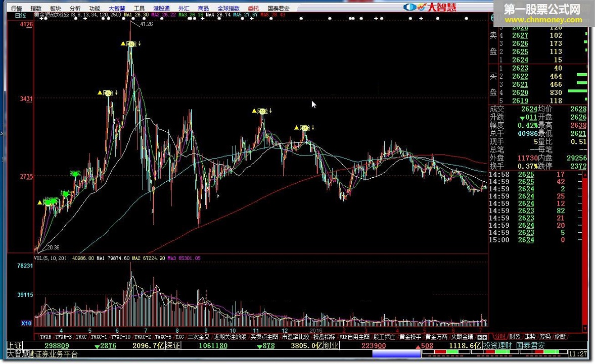Click the 20.36 low price label
Viewport: 595px width, 364px height.
click(x=53, y=247)
